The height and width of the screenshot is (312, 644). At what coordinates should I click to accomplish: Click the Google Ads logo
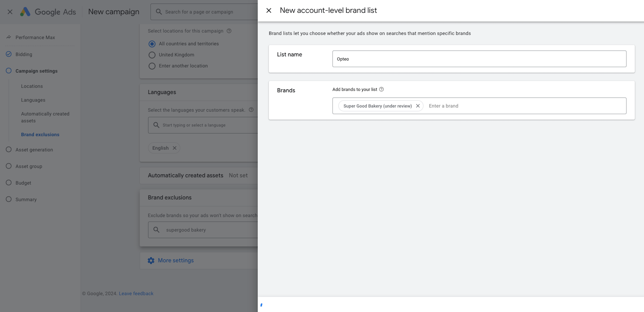coord(25,12)
